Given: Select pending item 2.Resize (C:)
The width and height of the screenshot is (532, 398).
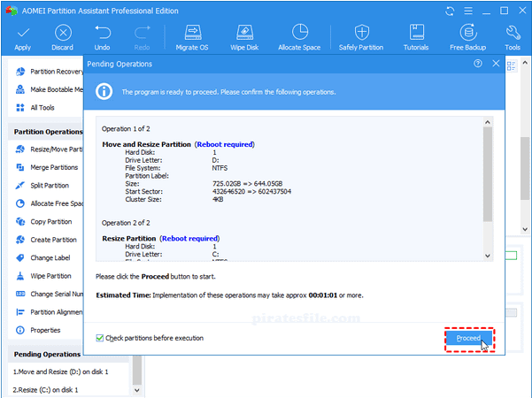Looking at the screenshot, I should 45,390.
